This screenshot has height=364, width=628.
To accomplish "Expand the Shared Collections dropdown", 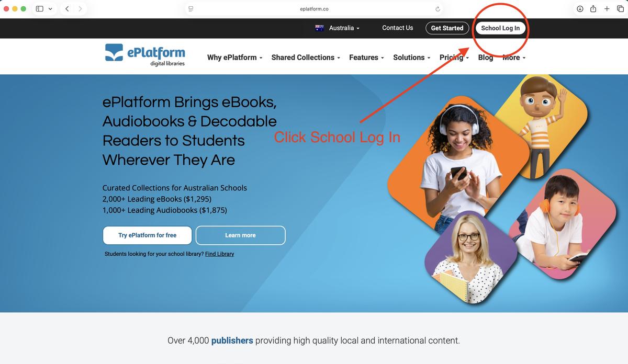I will pos(306,58).
